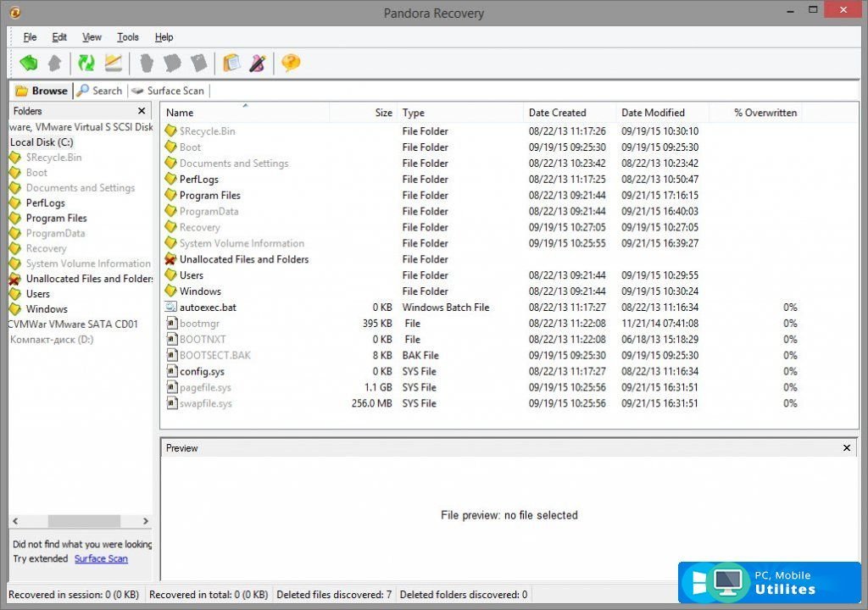
Task: Open the View menu
Action: coord(92,37)
